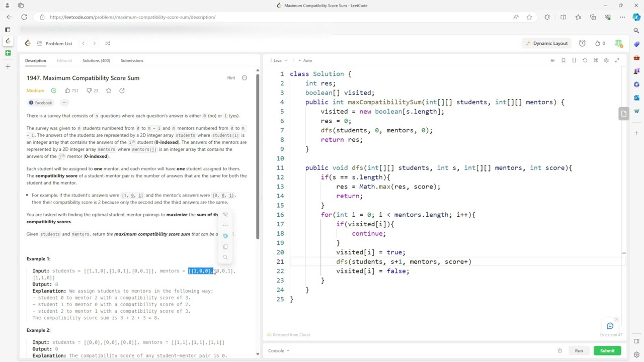The image size is (644, 362).
Task: Open the browser profile icon
Action: (x=8, y=6)
